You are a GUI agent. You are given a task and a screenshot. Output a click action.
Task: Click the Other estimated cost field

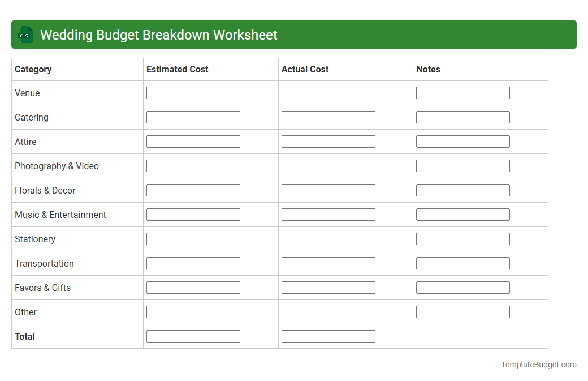pos(193,311)
